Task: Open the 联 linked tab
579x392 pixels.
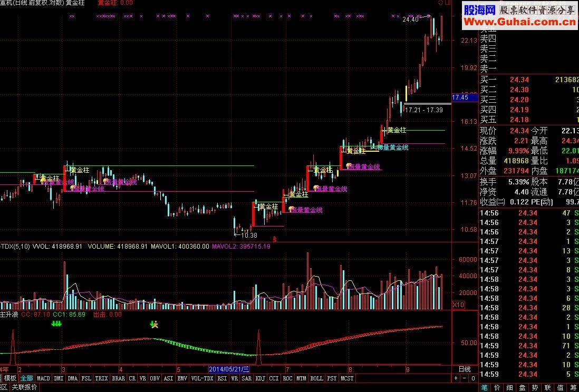Action: coord(547,387)
